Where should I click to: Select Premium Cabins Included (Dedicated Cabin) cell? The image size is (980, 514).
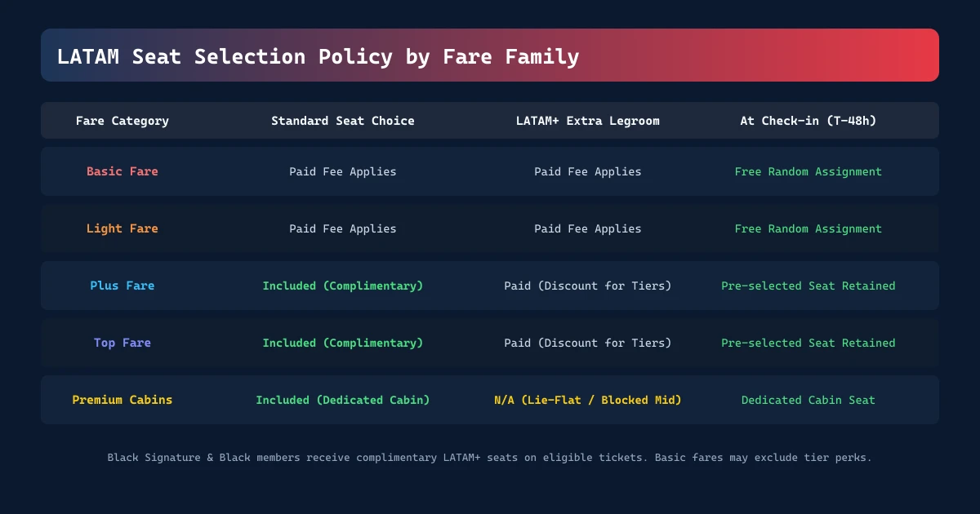coord(343,400)
